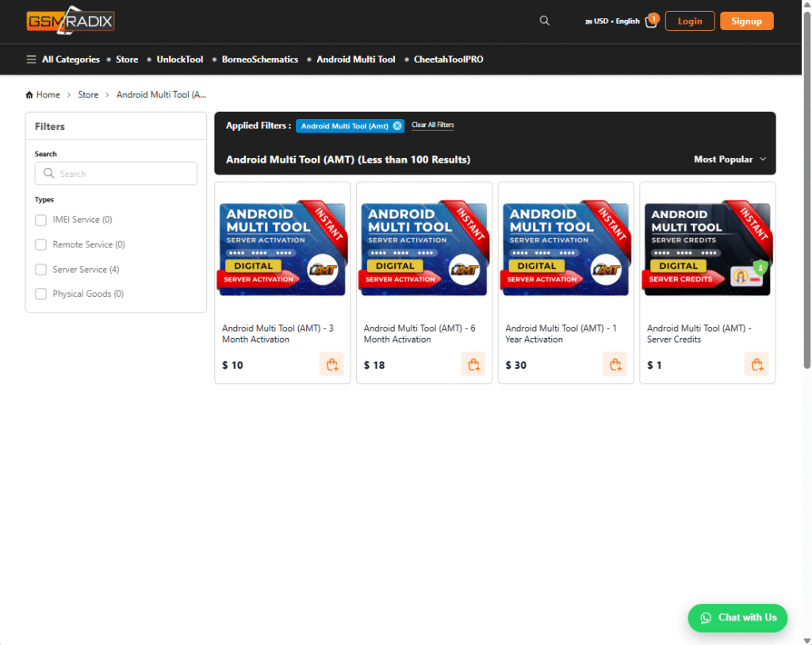Check the IMEI Service filter
Image resolution: width=812 pixels, height=645 pixels.
pos(41,220)
